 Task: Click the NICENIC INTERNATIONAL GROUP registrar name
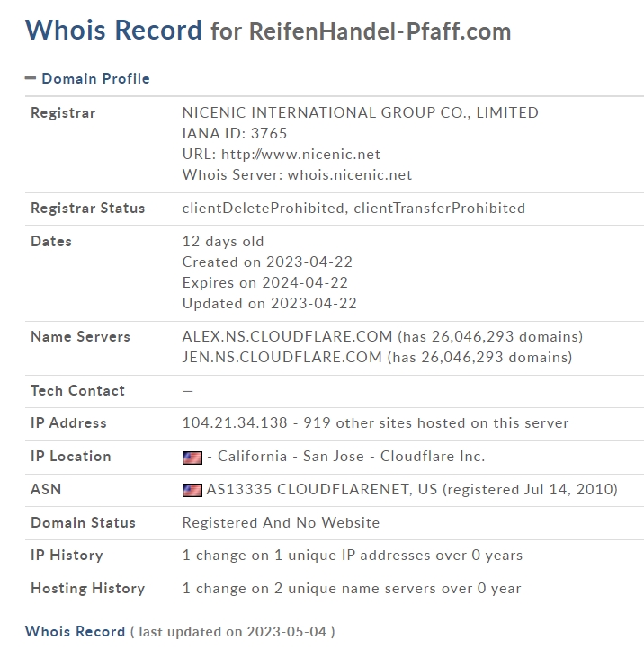[x=361, y=112]
